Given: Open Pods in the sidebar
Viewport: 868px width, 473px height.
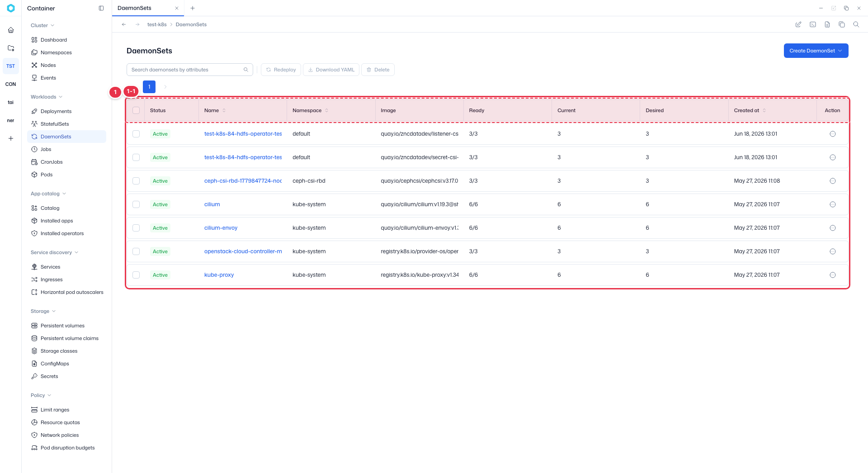Looking at the screenshot, I should tap(66, 175).
